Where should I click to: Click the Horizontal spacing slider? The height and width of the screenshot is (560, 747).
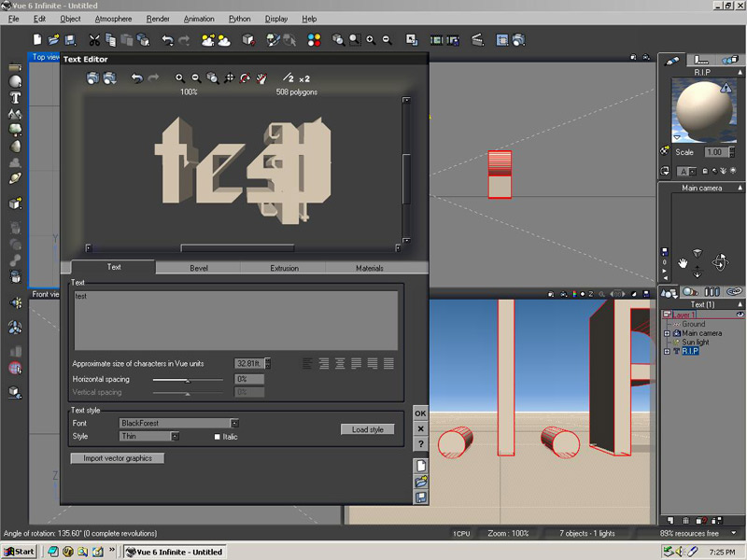188,380
